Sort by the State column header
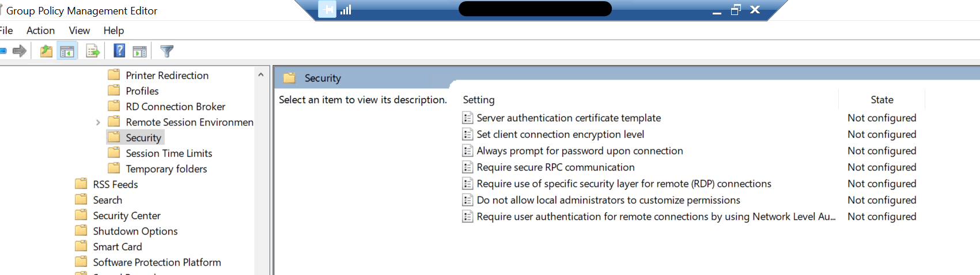The height and width of the screenshot is (275, 980). (x=881, y=100)
